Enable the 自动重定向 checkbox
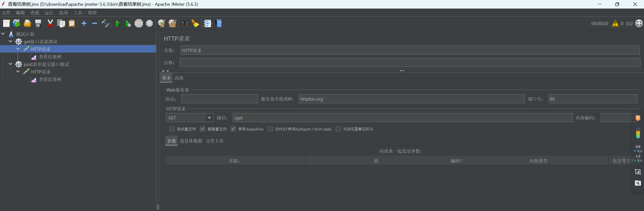The width and height of the screenshot is (644, 211). click(x=172, y=129)
